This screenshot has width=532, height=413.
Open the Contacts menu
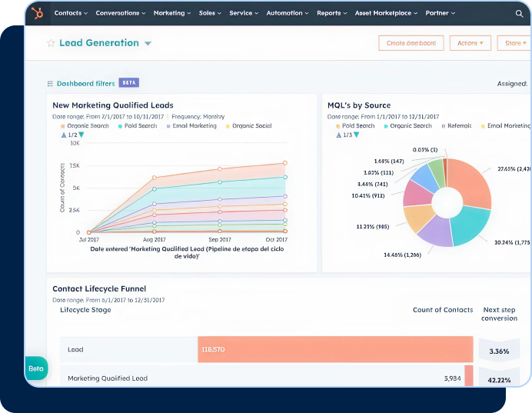[71, 13]
